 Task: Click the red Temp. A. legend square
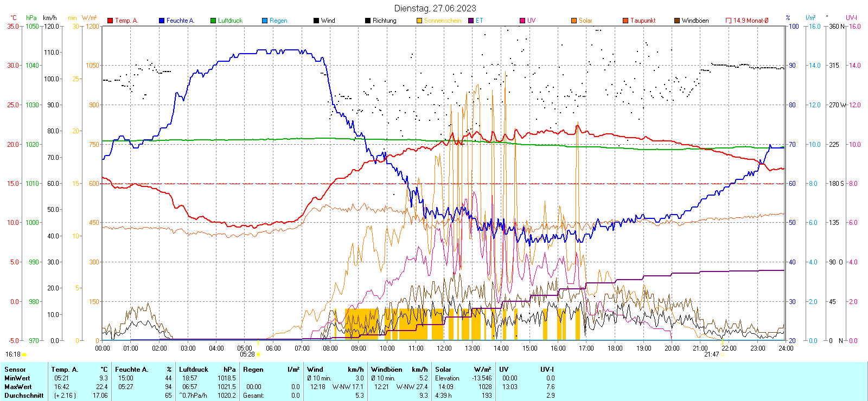point(110,21)
